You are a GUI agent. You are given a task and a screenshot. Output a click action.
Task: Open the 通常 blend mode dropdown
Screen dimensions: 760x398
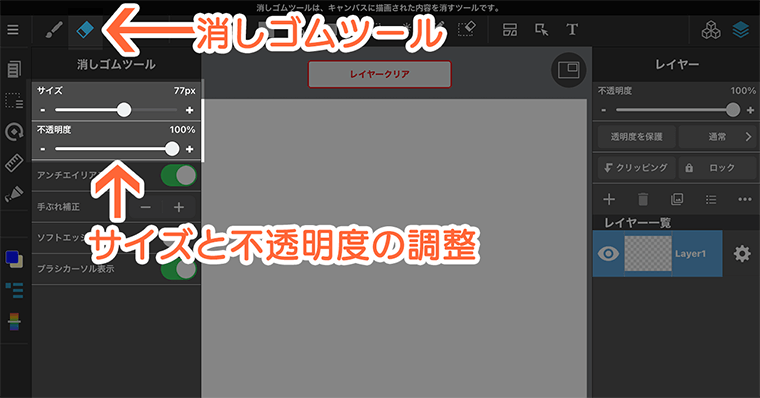[717, 137]
